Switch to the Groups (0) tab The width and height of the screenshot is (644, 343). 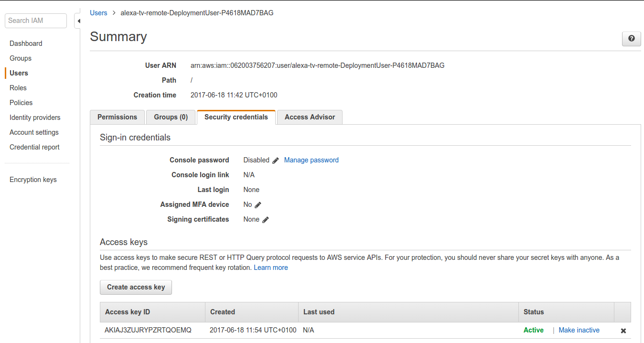[x=171, y=117]
